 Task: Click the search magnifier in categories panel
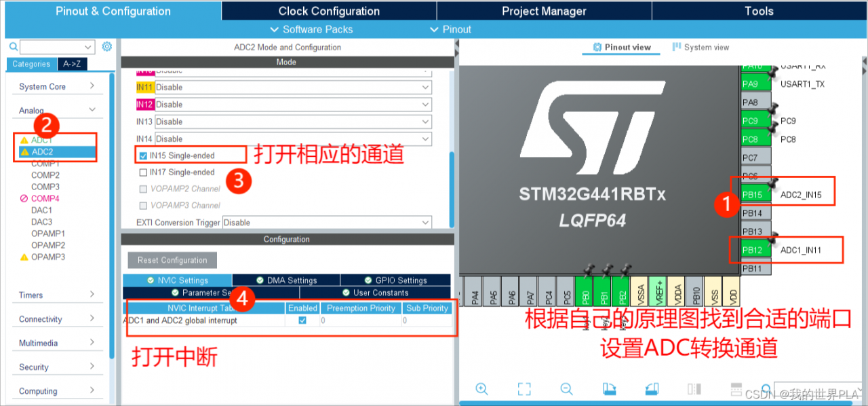click(x=14, y=47)
